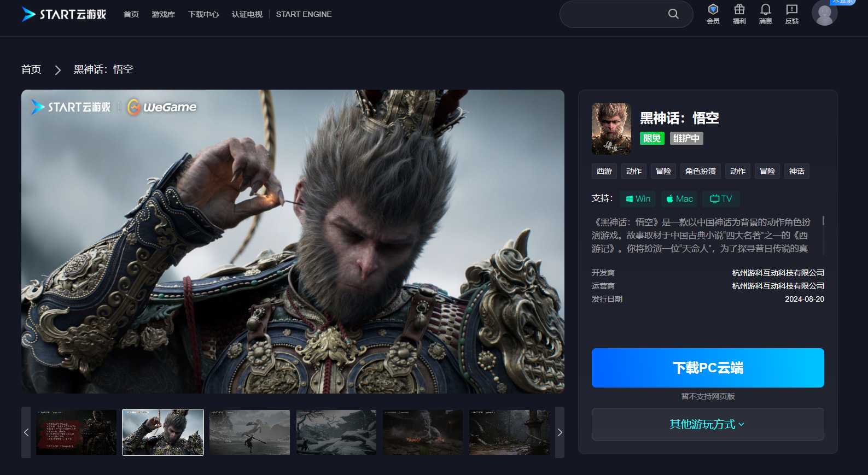Select the 西游 tag
Screen dimensions: 868x475
[x=604, y=171]
